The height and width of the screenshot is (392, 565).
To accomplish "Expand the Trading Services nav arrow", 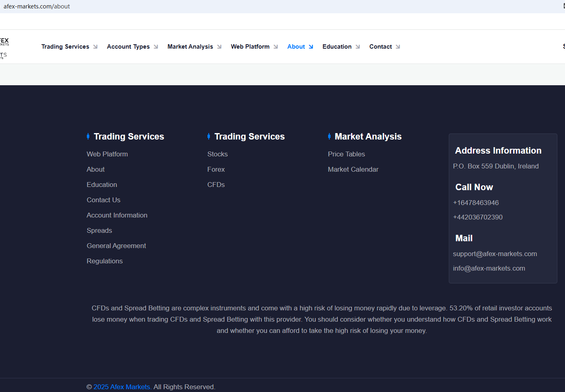I will (x=95, y=47).
